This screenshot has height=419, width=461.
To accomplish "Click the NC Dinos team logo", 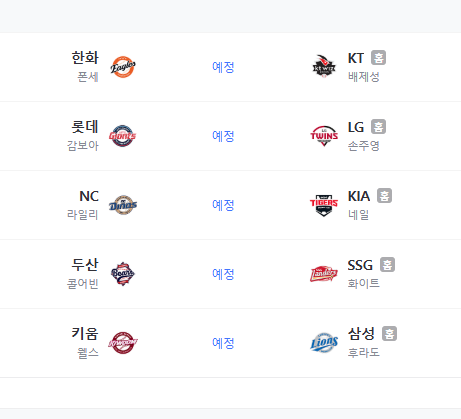I will click(123, 205).
